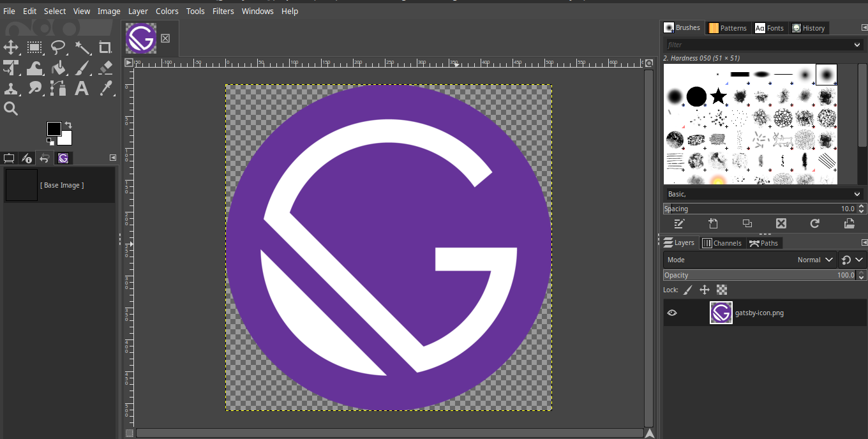The height and width of the screenshot is (439, 868).
Task: Choose the Eraser tool
Action: click(105, 68)
